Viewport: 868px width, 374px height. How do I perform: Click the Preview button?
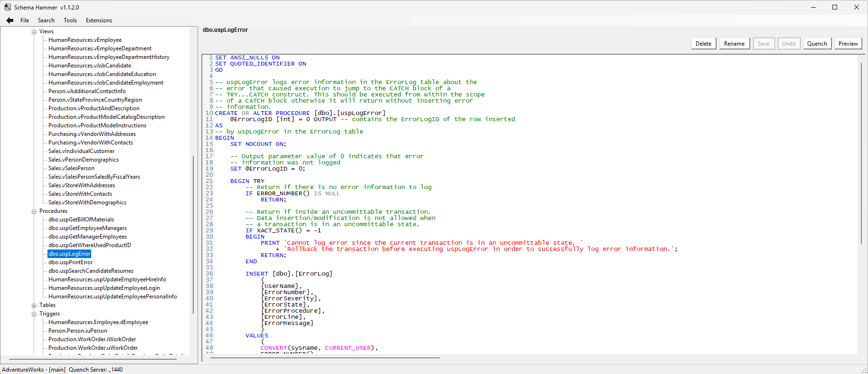pos(848,44)
